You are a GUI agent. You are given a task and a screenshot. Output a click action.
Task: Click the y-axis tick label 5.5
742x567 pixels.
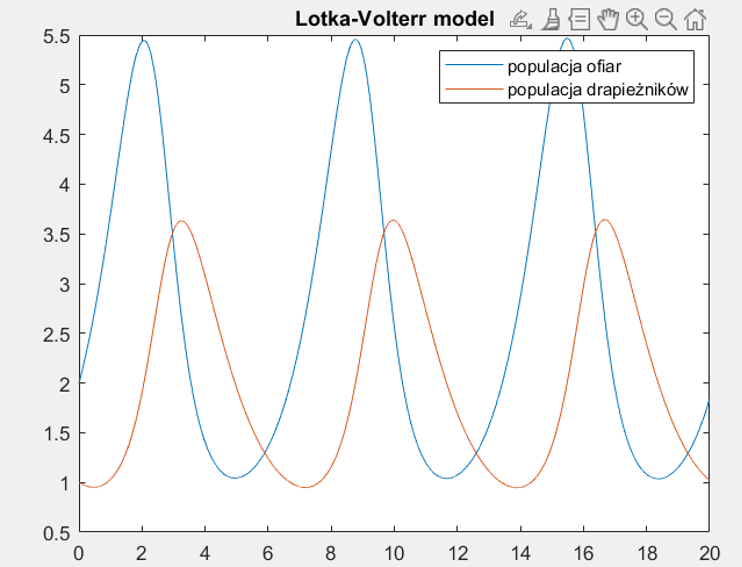56,36
